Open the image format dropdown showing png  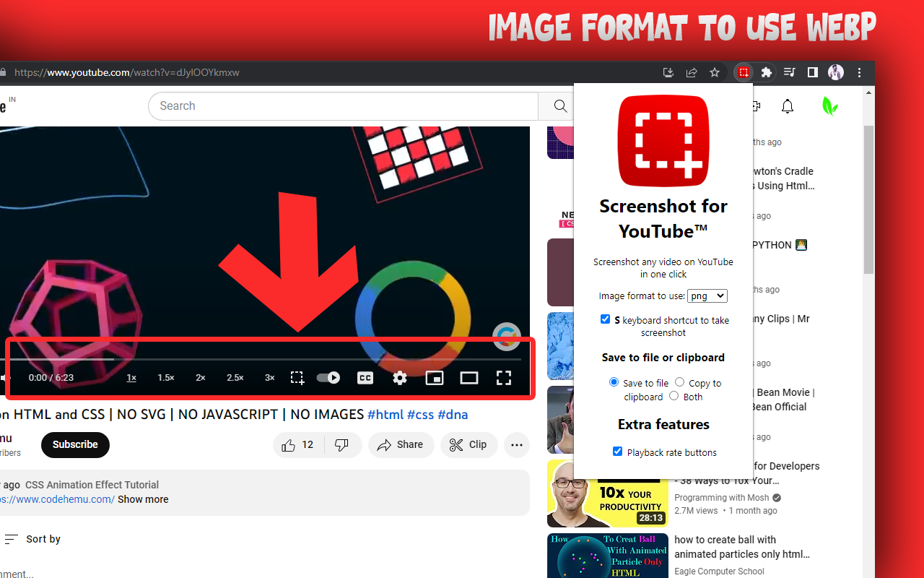(707, 296)
